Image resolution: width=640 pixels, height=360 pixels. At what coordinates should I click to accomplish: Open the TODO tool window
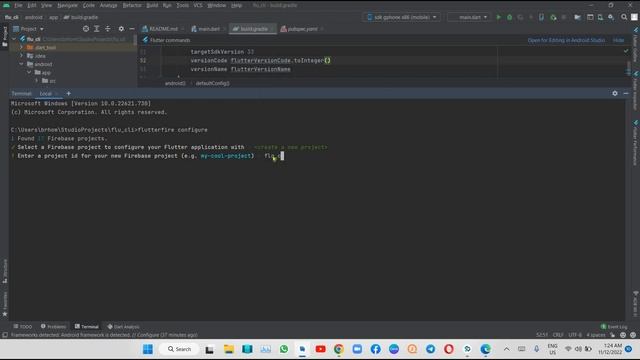click(x=23, y=327)
